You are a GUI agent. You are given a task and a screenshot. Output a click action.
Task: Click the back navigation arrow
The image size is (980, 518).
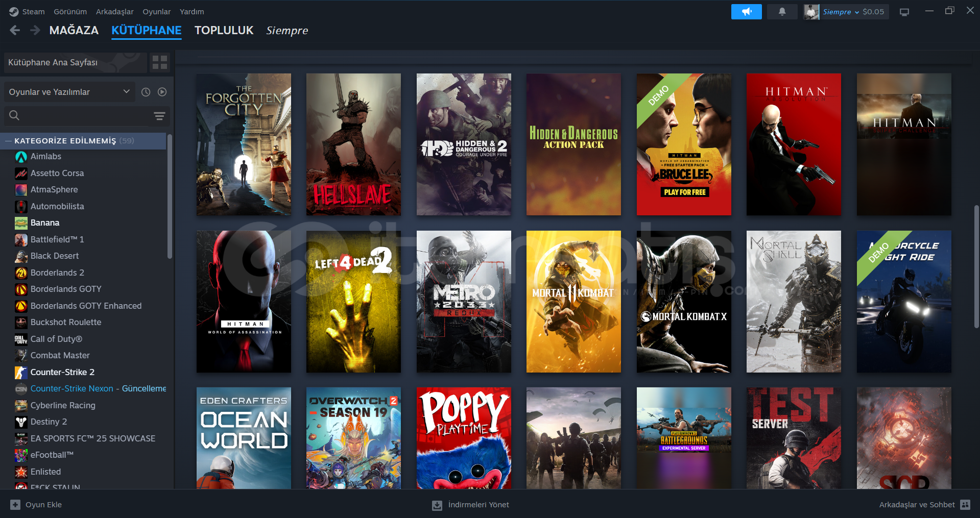15,31
